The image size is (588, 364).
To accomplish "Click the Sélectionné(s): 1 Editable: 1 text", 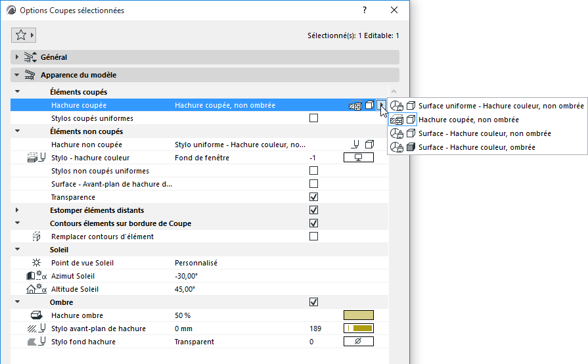I will [353, 35].
